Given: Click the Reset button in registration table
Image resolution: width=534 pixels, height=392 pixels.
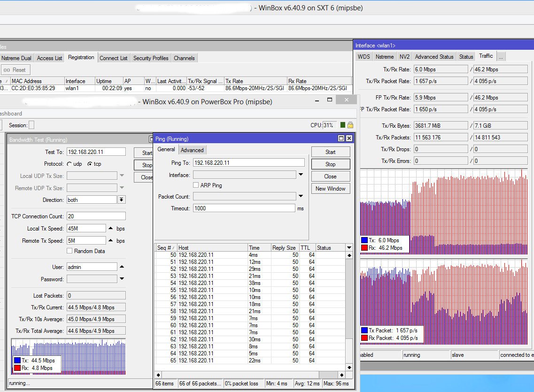Looking at the screenshot, I should pos(15,70).
